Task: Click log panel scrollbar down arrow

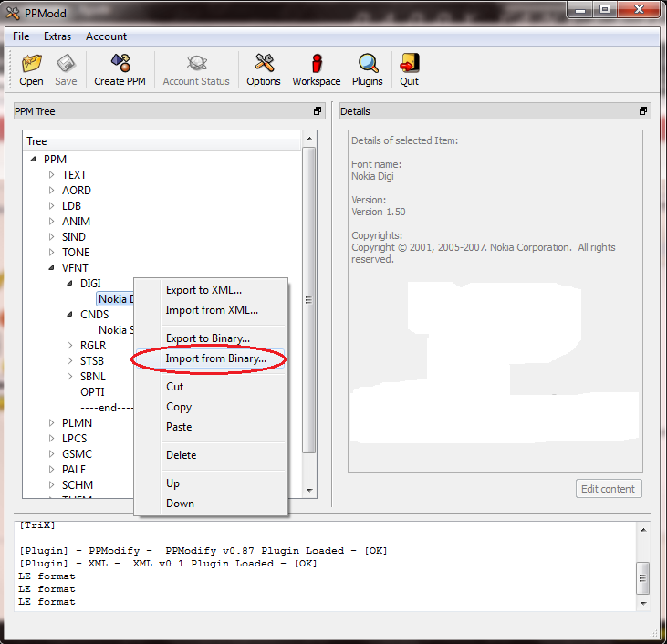Action: pos(643,604)
